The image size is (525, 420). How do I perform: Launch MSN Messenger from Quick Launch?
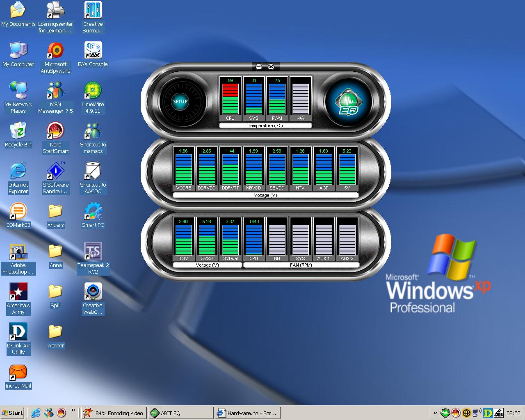point(49,413)
